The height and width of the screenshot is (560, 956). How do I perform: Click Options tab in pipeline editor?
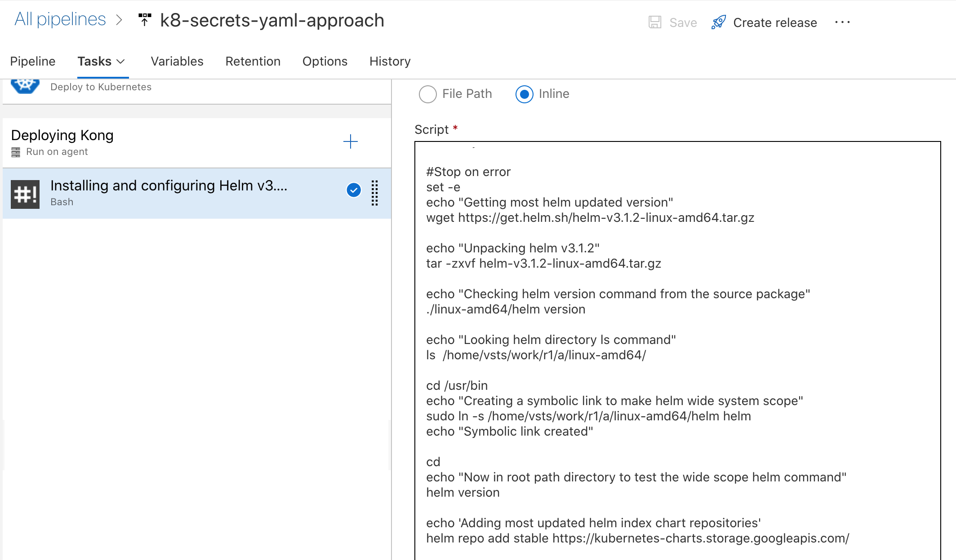coord(325,62)
